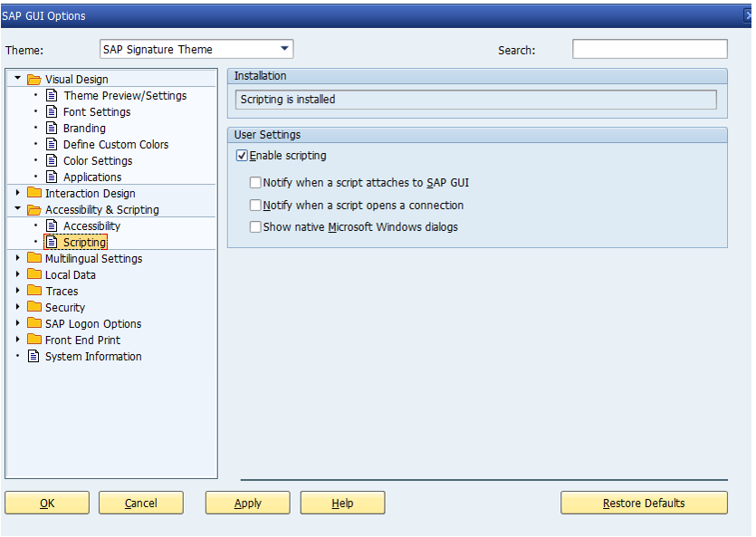The height and width of the screenshot is (537, 756).
Task: Click the Accessibility document icon
Action: coord(52,225)
